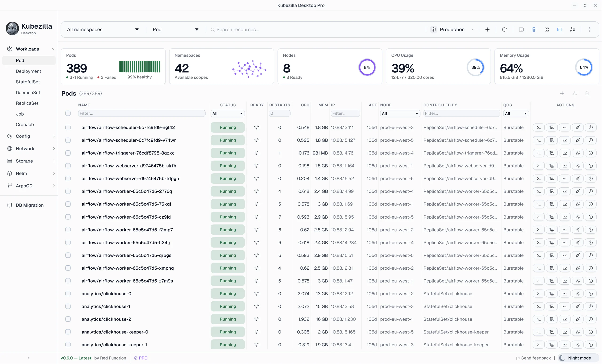Open the three-dot more options menu
This screenshot has width=602, height=364.
pos(589,30)
